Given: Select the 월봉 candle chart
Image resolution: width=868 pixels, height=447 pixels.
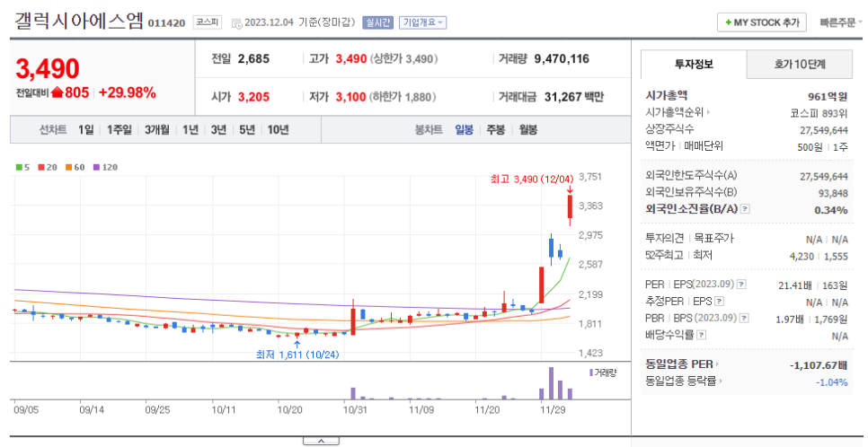Looking at the screenshot, I should coord(527,130).
